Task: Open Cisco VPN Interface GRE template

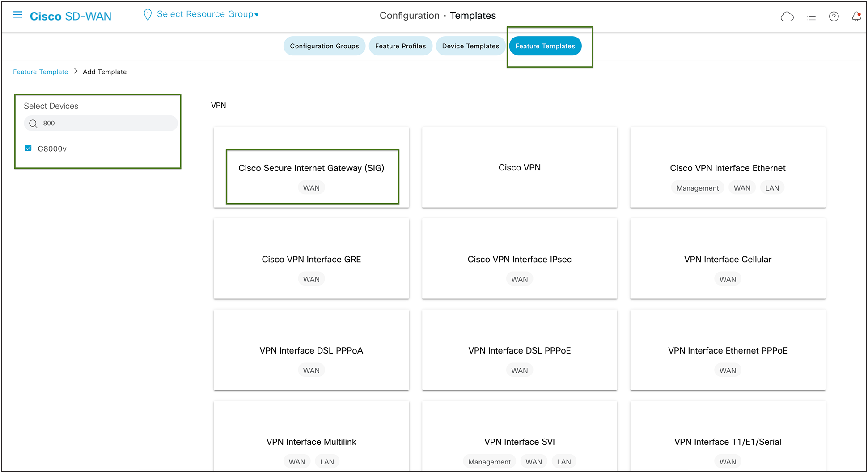Action: (x=311, y=259)
